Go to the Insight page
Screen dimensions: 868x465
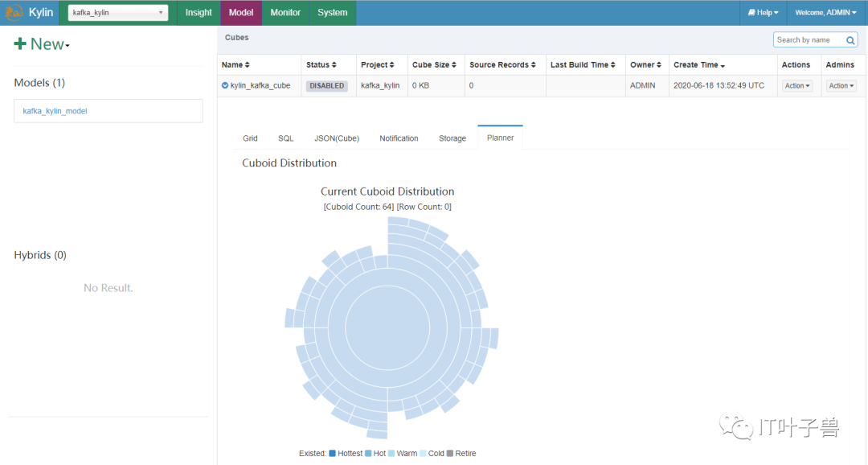click(x=199, y=12)
